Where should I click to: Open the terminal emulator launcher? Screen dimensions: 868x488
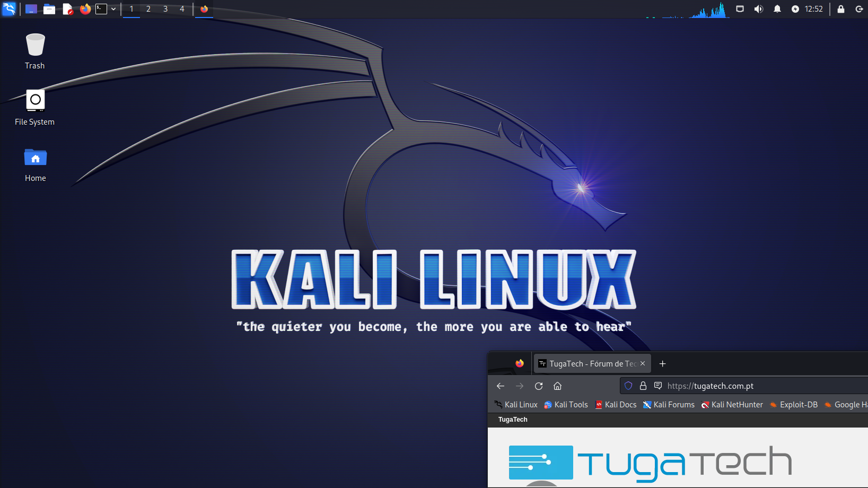point(101,9)
